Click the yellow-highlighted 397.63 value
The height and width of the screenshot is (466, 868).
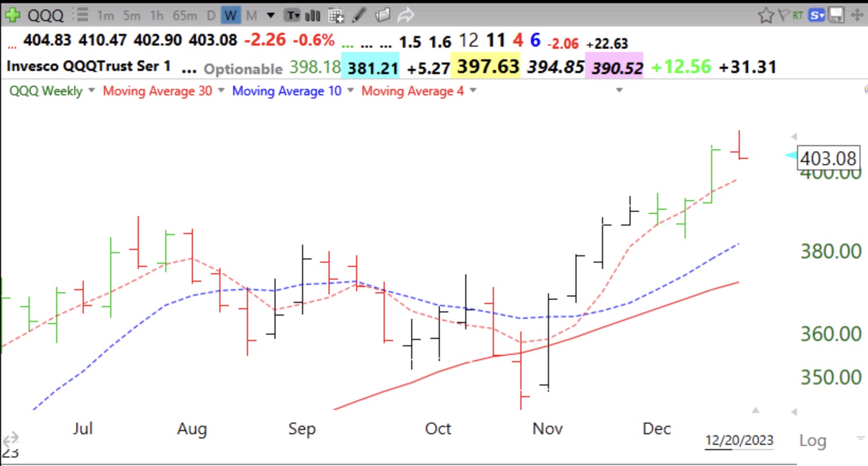pyautogui.click(x=488, y=67)
